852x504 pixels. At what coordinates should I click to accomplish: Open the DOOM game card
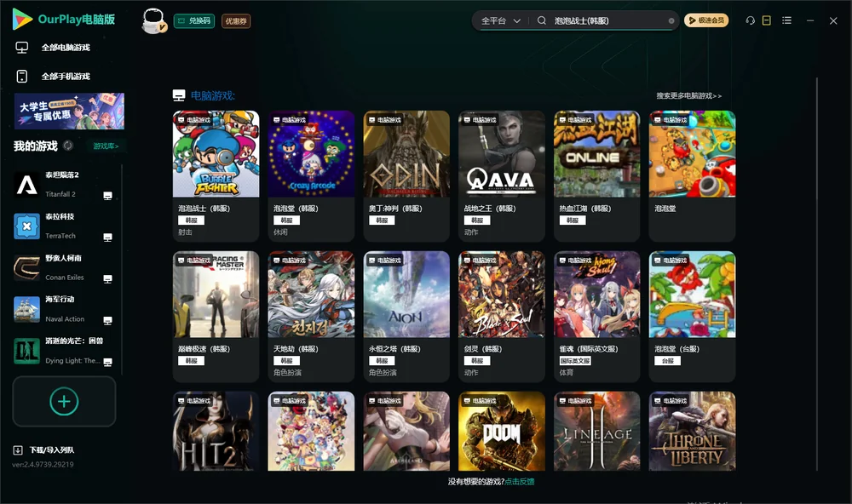pyautogui.click(x=502, y=432)
